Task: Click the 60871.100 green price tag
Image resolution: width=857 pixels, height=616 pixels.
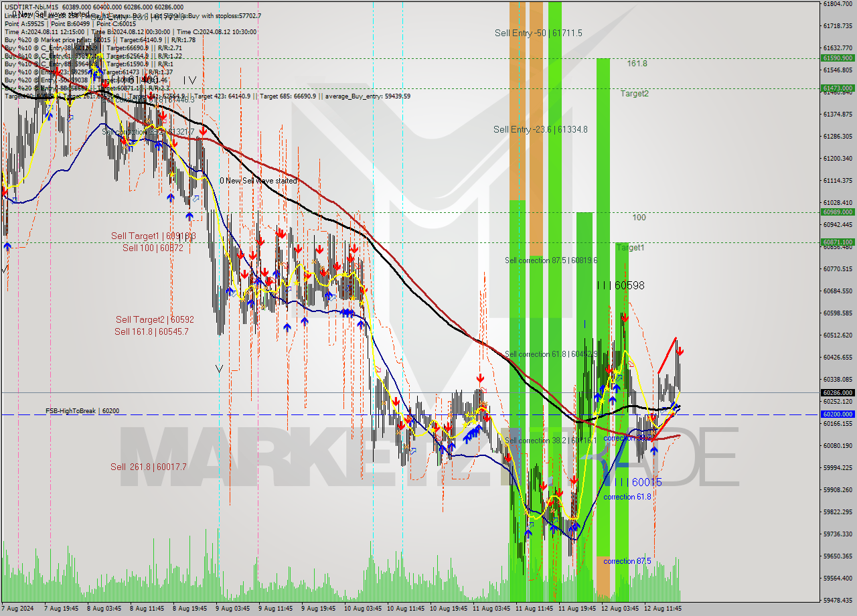Action: tap(838, 242)
